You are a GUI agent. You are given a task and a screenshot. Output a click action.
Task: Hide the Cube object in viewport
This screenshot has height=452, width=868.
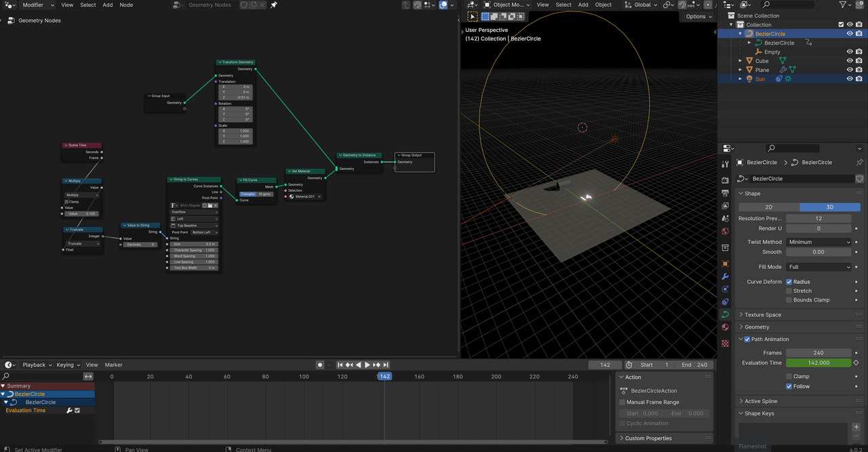tap(849, 61)
